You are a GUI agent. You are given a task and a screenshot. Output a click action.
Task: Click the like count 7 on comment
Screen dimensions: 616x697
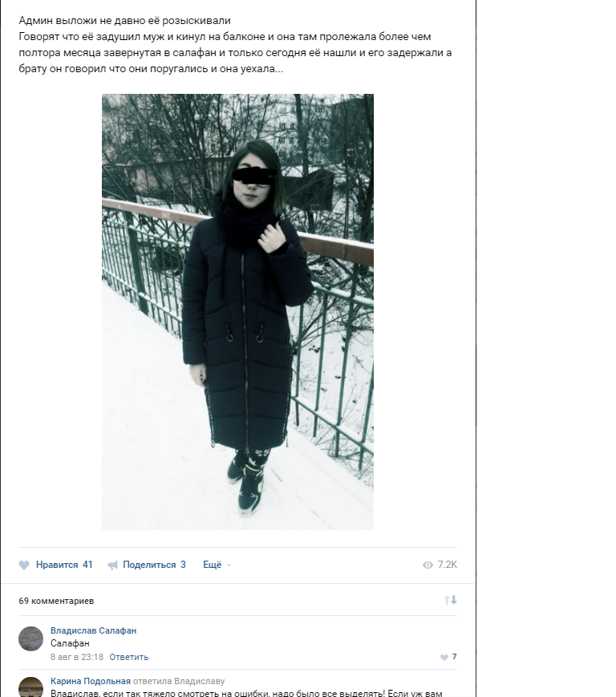click(454, 657)
